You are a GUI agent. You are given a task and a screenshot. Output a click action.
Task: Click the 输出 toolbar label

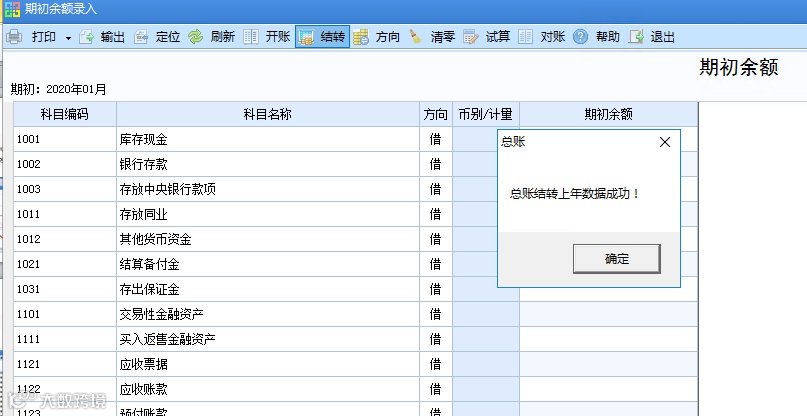point(113,37)
